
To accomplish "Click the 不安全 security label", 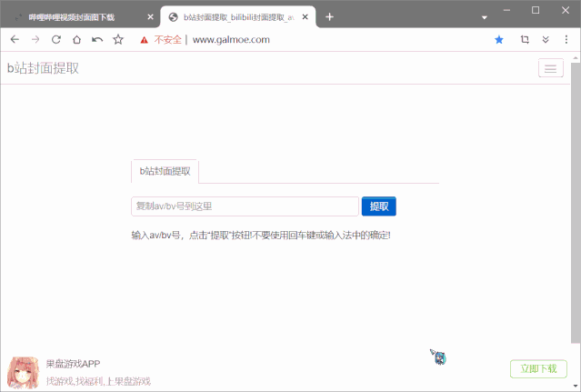I will pos(167,40).
